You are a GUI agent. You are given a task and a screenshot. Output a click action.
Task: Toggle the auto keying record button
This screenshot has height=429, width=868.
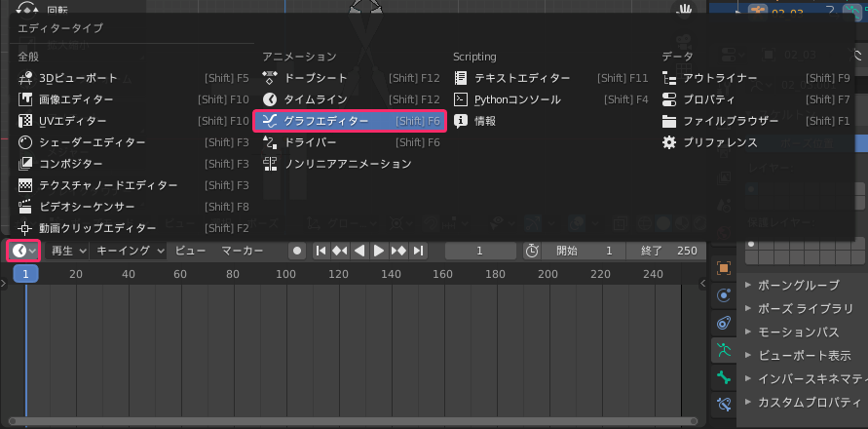click(x=297, y=252)
